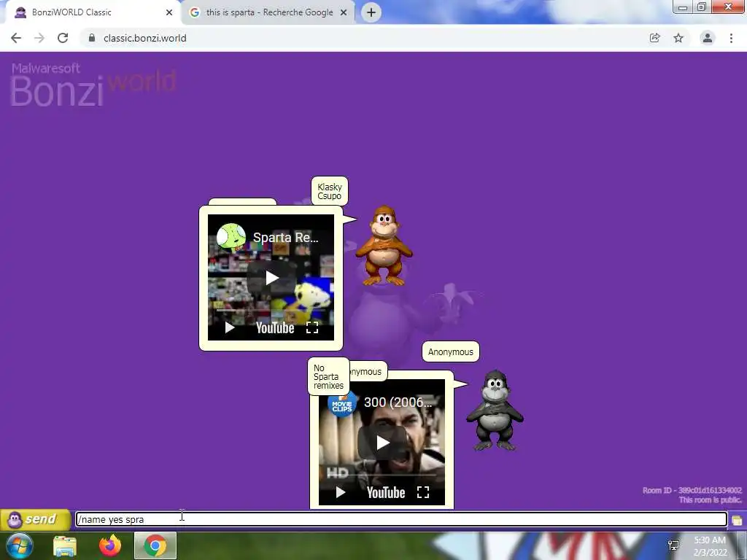Click the chat input with /name yes spra
The width and height of the screenshot is (747, 560).
coord(401,519)
